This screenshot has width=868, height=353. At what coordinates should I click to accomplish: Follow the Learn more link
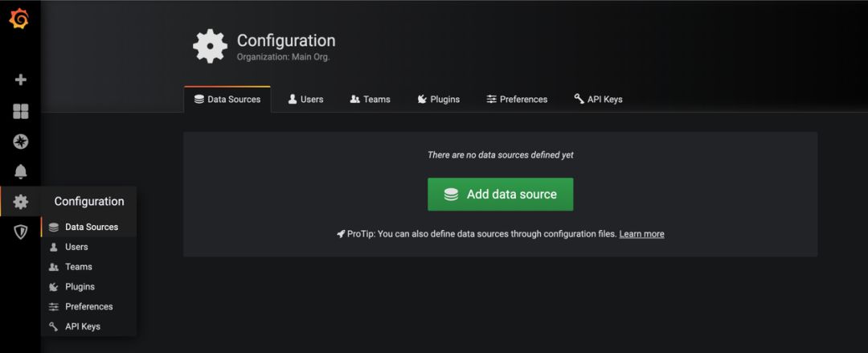[641, 234]
